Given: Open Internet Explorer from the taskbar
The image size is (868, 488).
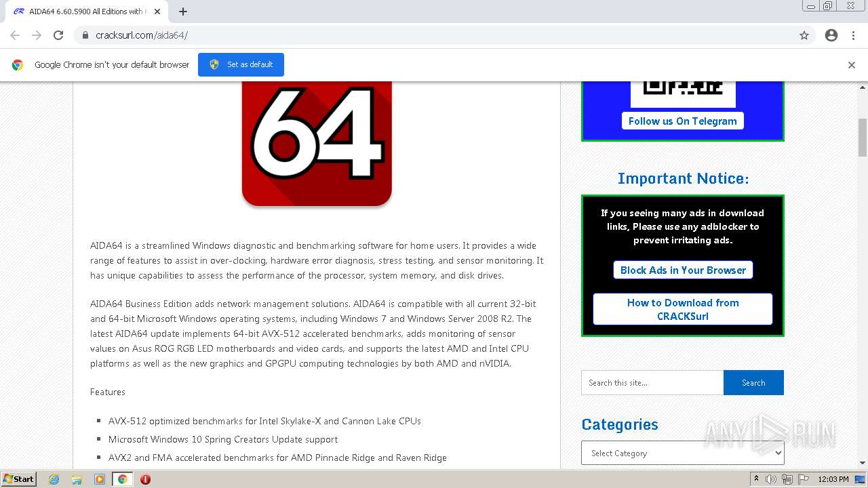Looking at the screenshot, I should (x=54, y=479).
